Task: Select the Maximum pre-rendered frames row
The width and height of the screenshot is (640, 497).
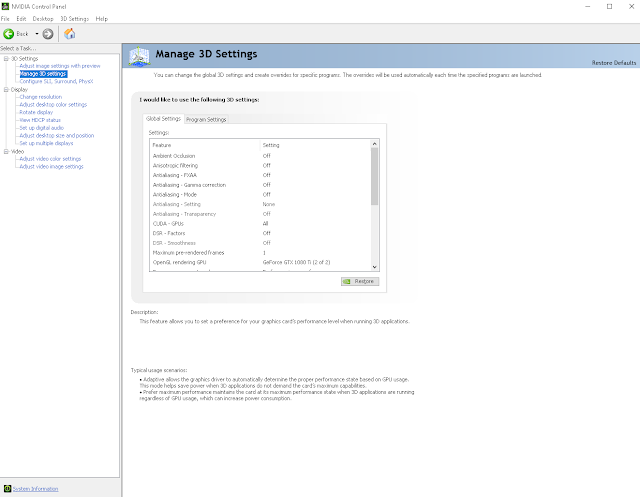Action: click(x=260, y=253)
